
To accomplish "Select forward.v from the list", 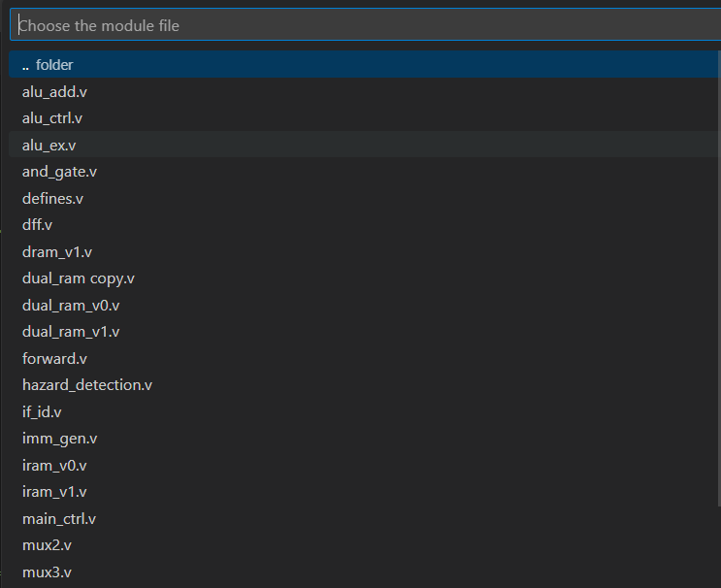I will click(365, 358).
